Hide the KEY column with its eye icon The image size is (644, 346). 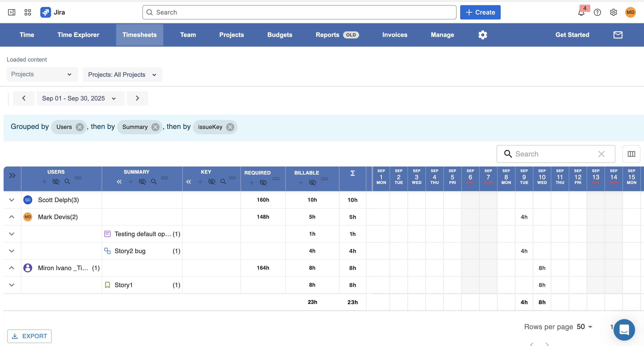click(212, 182)
